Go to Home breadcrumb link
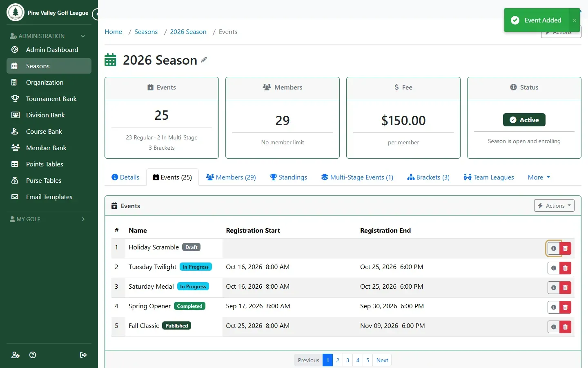 (x=113, y=32)
